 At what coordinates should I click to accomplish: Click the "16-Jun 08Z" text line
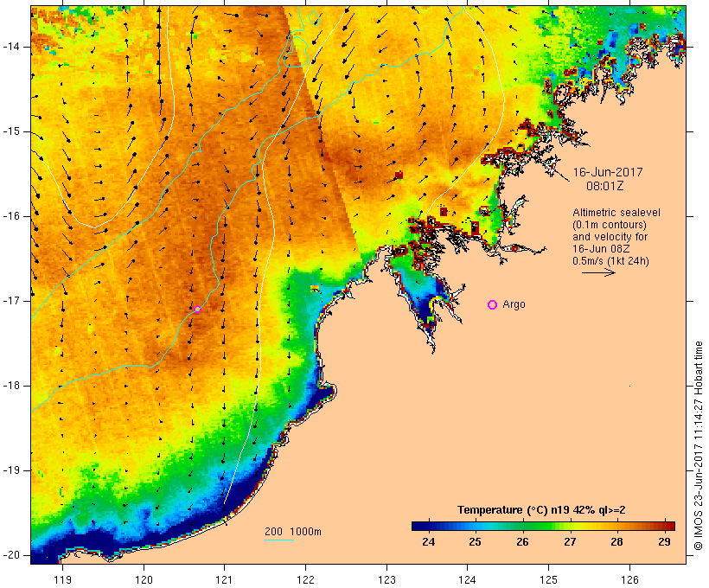coord(601,249)
